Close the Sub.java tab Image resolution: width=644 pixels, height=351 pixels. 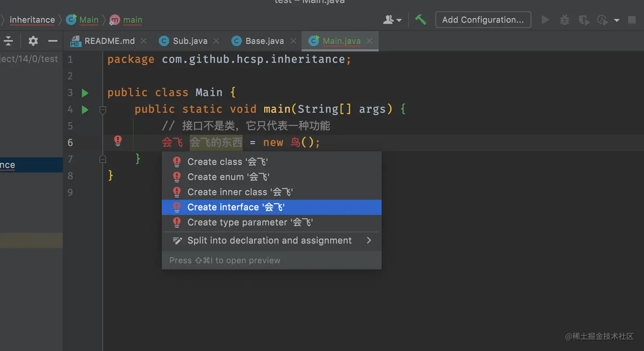tap(216, 41)
